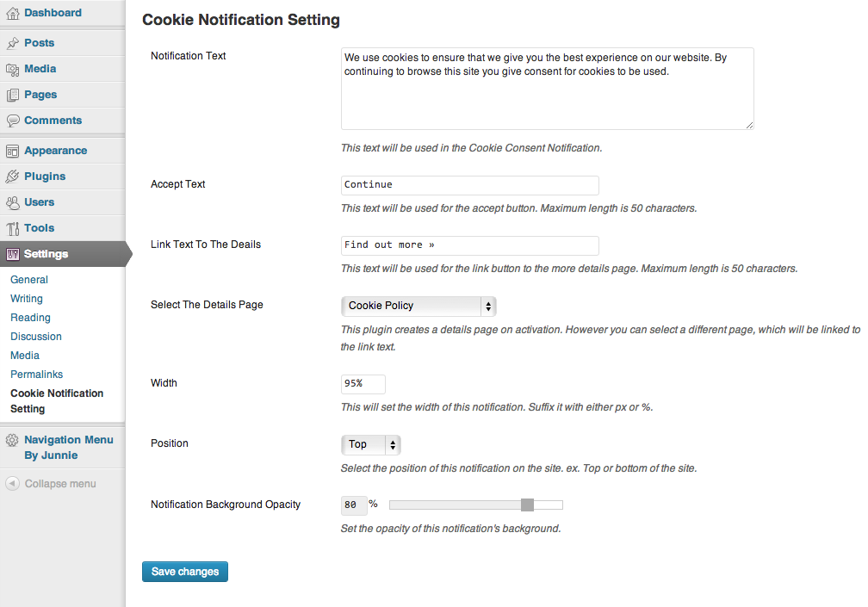Click the Navigation Menu gear icon

coord(12,441)
